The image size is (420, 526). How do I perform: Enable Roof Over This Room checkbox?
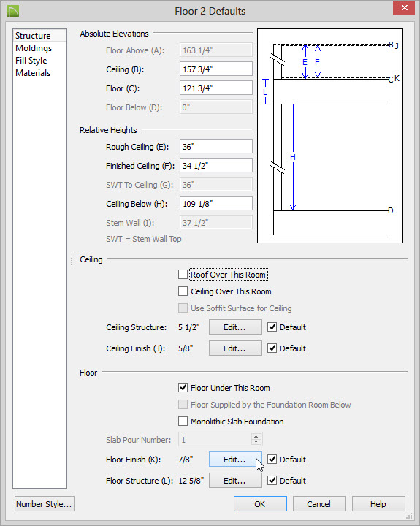point(183,275)
